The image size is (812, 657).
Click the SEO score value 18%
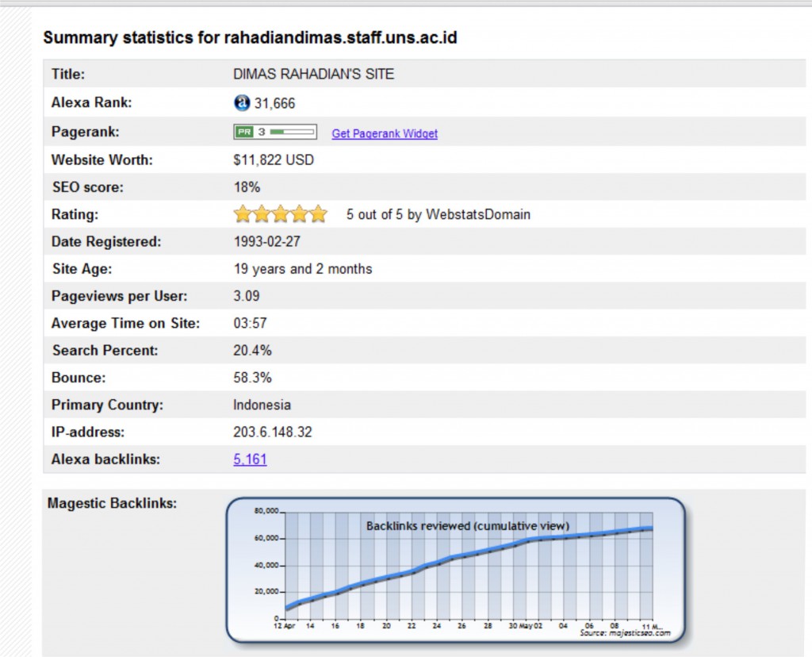(x=247, y=187)
